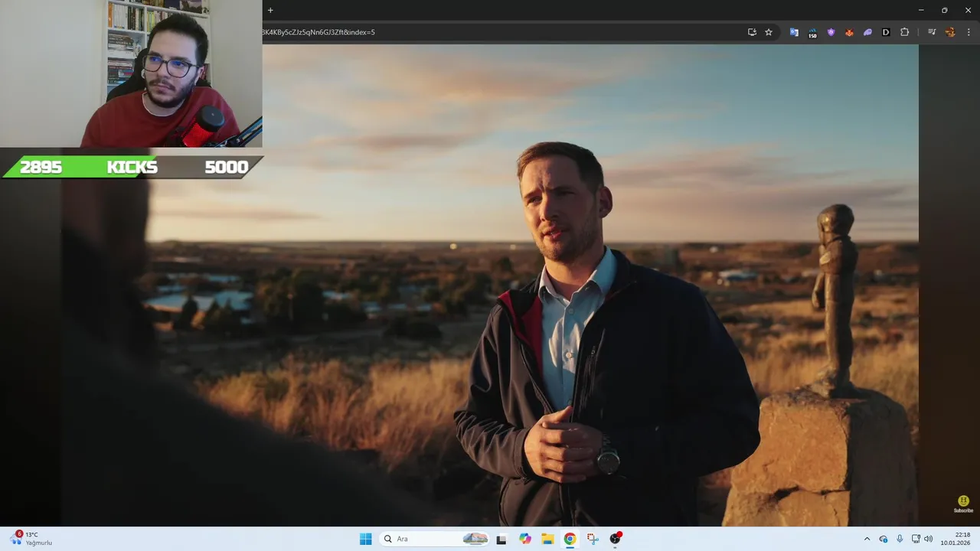Open a new Chrome tab with plus button
This screenshot has height=551, width=980.
coord(270,10)
